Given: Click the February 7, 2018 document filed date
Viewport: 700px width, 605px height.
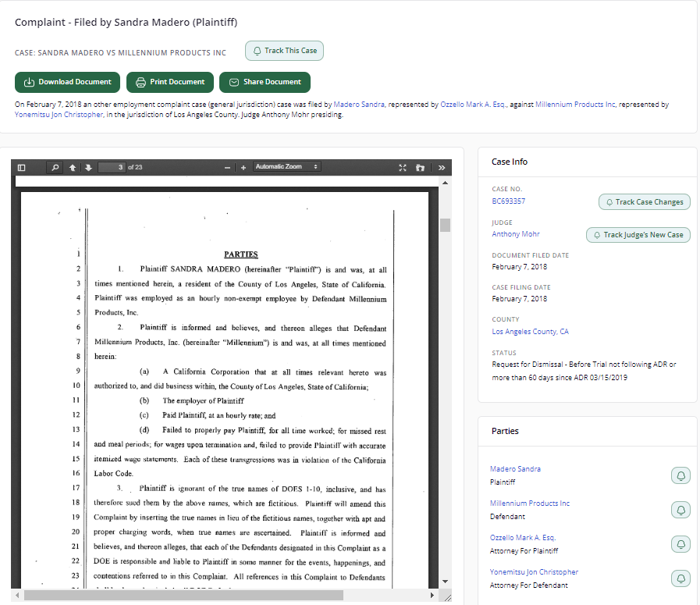Looking at the screenshot, I should 519,266.
